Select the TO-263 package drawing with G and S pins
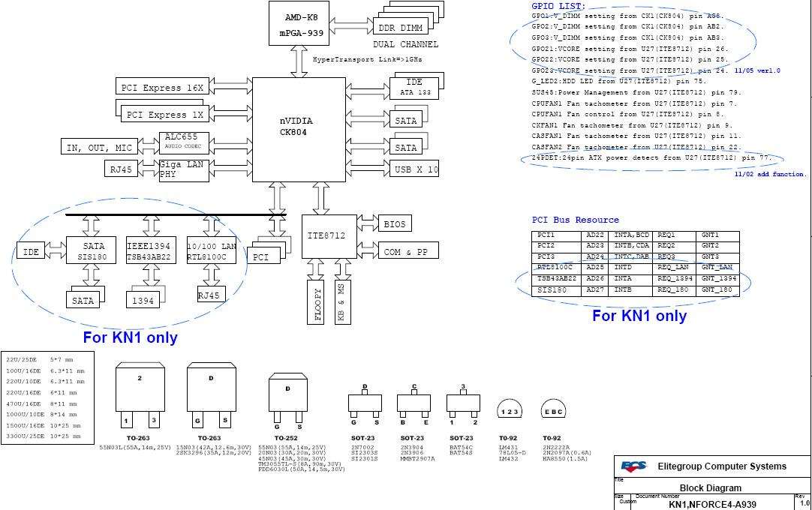 [x=212, y=395]
